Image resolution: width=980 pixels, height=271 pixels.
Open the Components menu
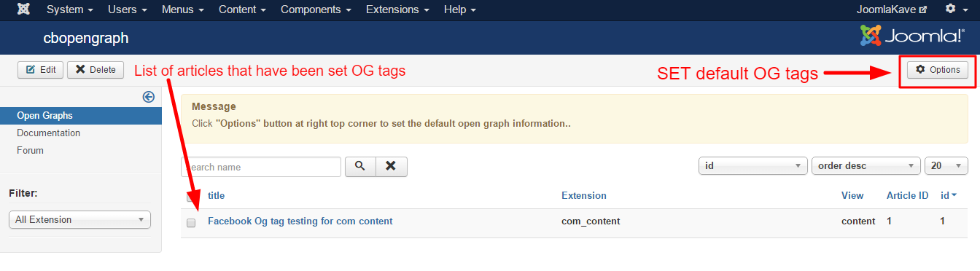click(316, 10)
